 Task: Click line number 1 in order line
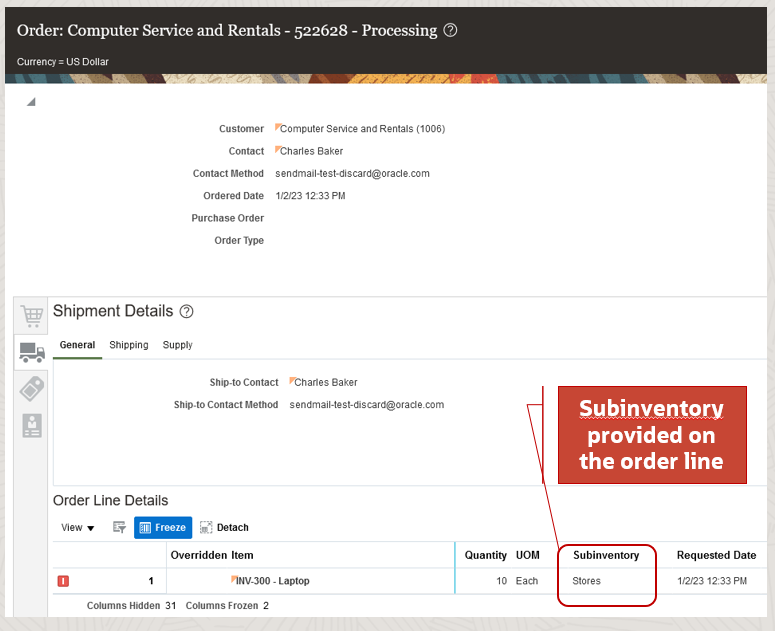(151, 581)
